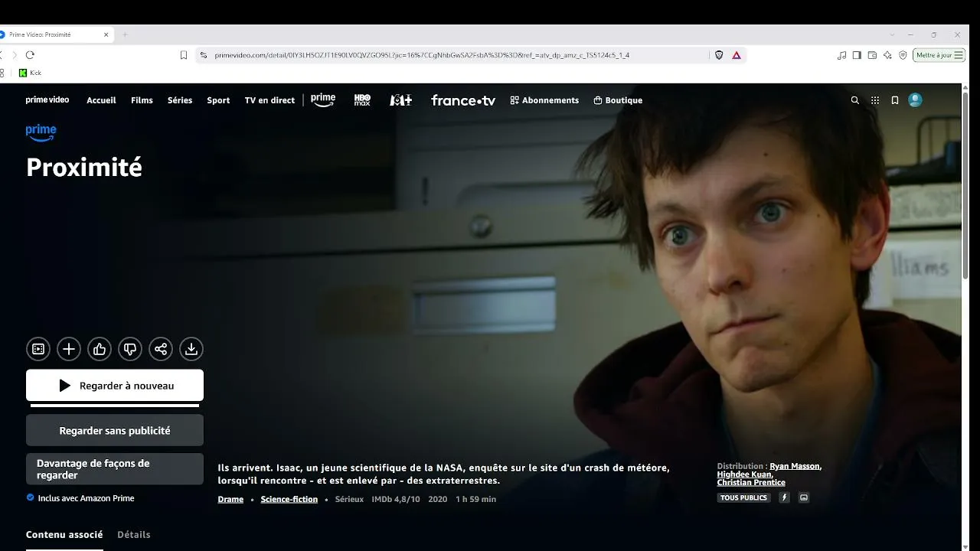This screenshot has height=551, width=980.
Task: Click the watch progress bar under play button
Action: [115, 406]
